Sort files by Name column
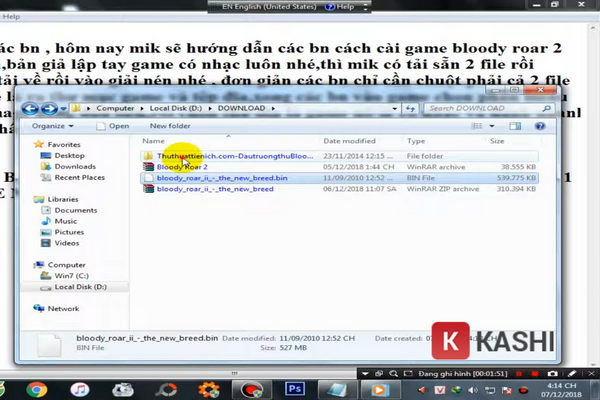The width and height of the screenshot is (600, 400). (153, 141)
